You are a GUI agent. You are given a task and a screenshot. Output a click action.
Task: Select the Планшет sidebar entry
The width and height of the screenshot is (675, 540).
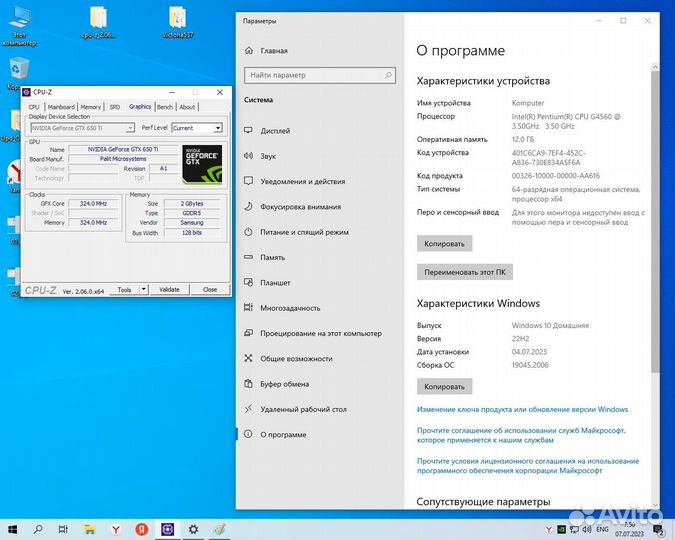tap(275, 283)
